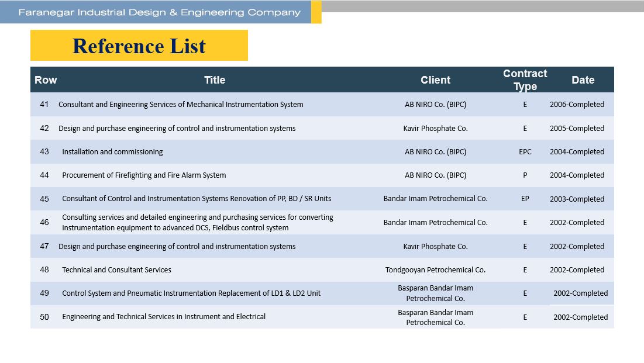Click row number 48

point(44,269)
